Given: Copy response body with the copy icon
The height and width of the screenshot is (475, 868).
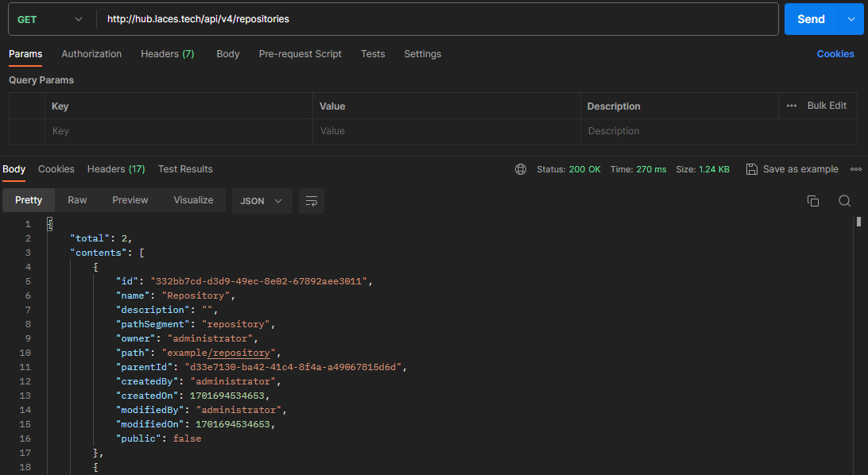Looking at the screenshot, I should [x=812, y=201].
